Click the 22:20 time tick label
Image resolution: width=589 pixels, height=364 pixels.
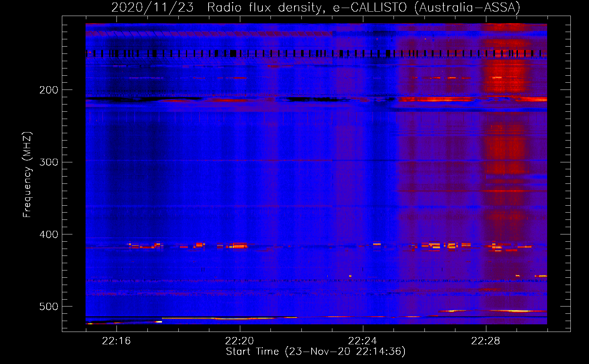click(240, 341)
